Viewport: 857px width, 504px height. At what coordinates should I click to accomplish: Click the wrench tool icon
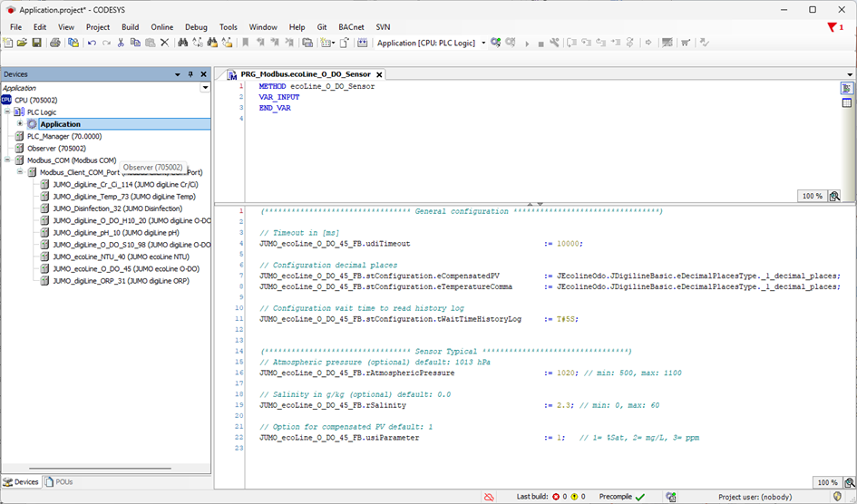(x=554, y=43)
